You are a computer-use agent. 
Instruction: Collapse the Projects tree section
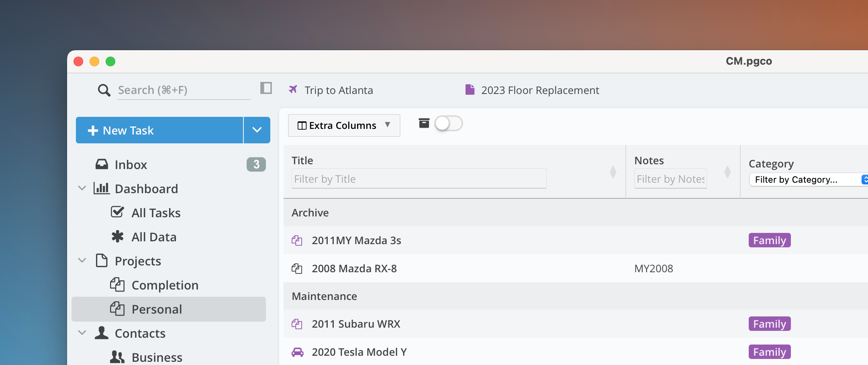pyautogui.click(x=82, y=261)
